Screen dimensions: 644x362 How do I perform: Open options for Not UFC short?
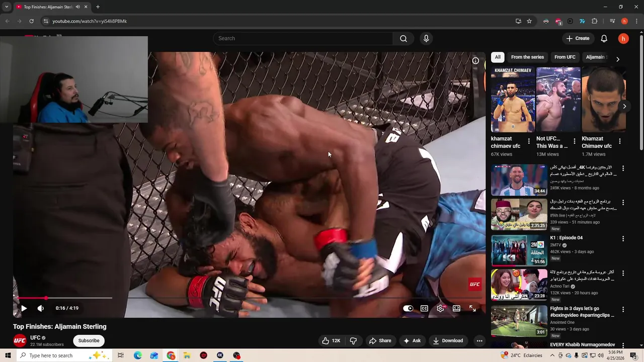575,141
